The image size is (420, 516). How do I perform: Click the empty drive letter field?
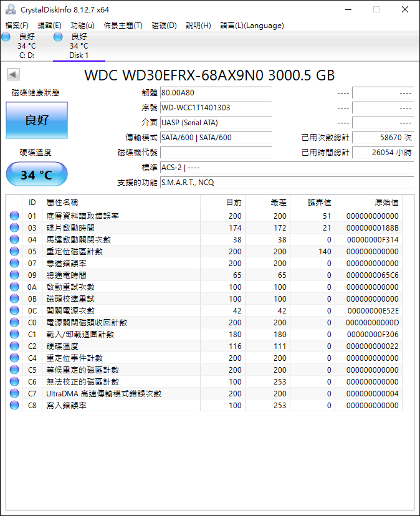point(216,152)
